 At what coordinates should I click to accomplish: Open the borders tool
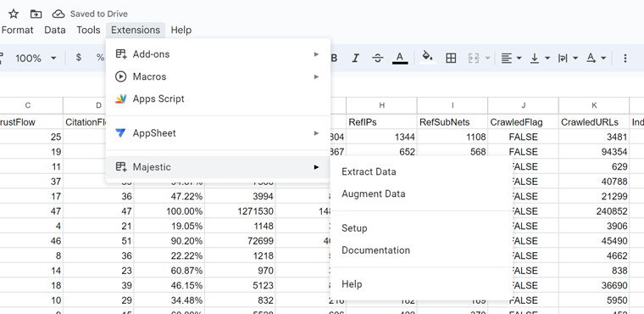(x=451, y=59)
